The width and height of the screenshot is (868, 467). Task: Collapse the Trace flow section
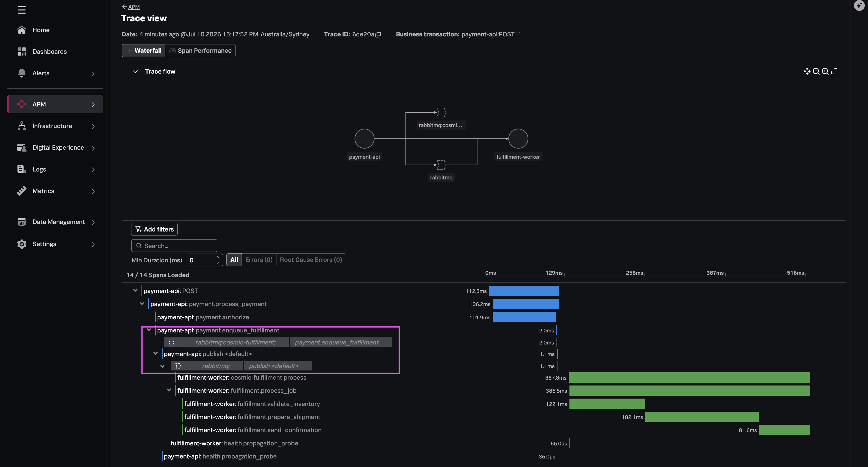coord(135,71)
